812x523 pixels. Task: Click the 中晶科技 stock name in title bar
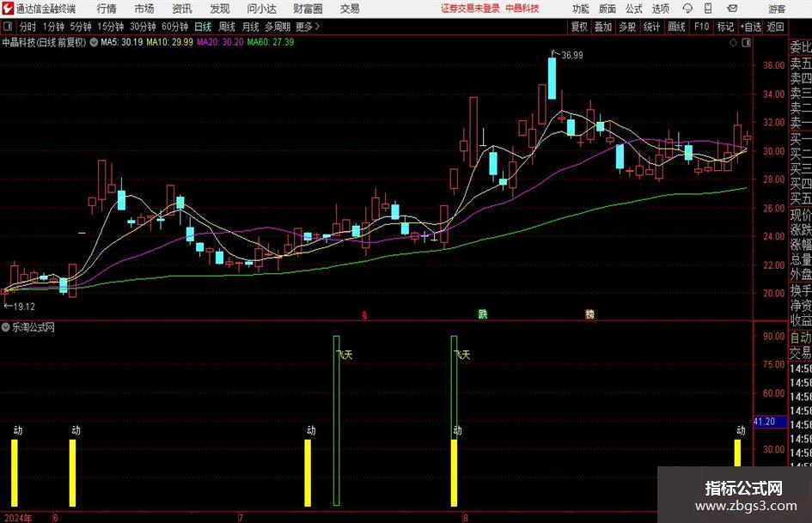click(522, 9)
